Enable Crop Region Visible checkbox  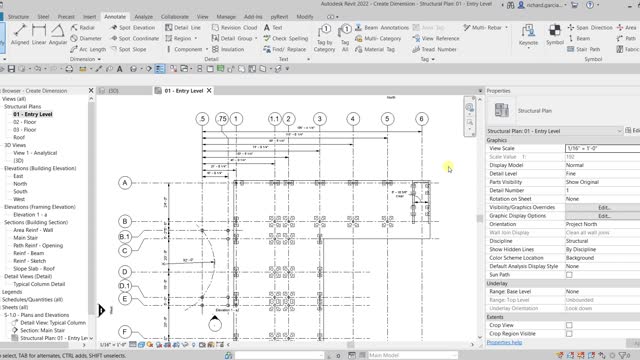coord(569,334)
